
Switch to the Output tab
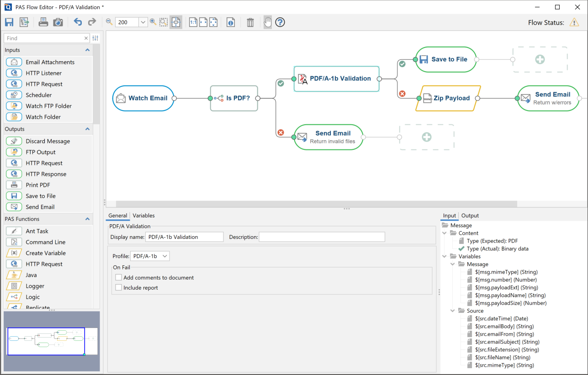[470, 216]
